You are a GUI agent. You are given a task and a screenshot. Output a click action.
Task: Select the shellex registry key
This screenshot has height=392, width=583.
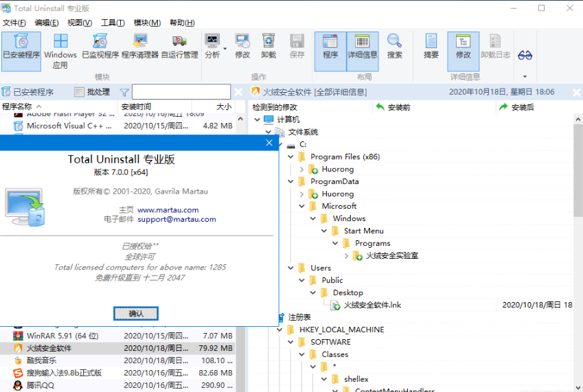pos(356,379)
